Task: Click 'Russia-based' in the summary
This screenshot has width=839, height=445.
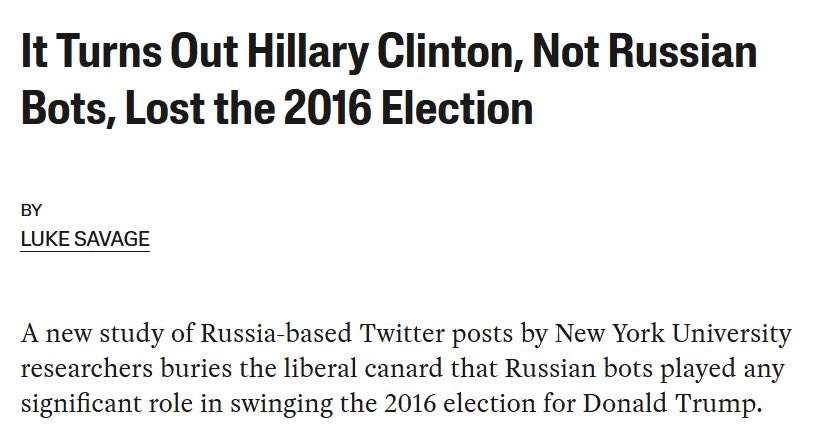Action: [276, 333]
